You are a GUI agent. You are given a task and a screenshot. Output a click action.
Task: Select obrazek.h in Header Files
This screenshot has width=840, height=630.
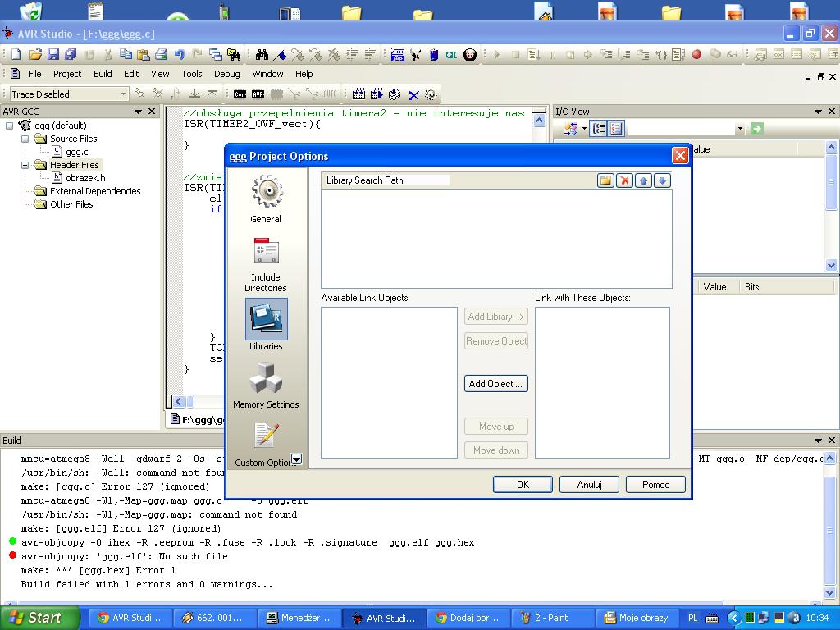click(x=85, y=178)
